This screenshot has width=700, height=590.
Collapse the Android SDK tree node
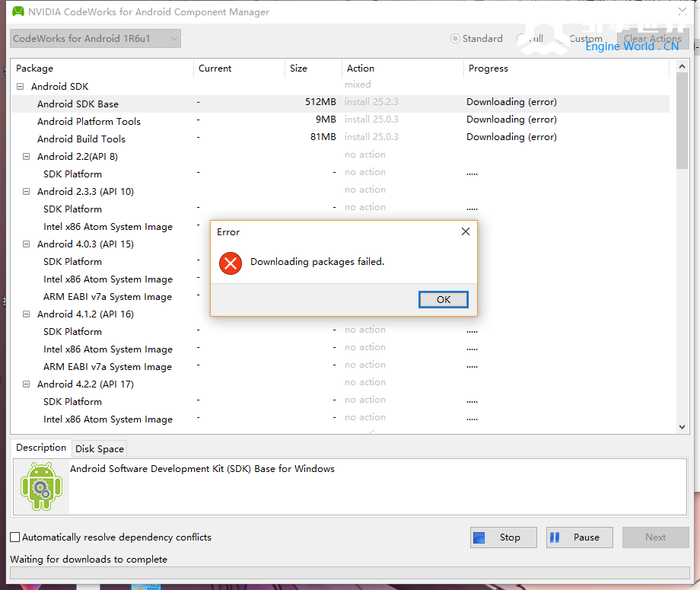(x=21, y=87)
